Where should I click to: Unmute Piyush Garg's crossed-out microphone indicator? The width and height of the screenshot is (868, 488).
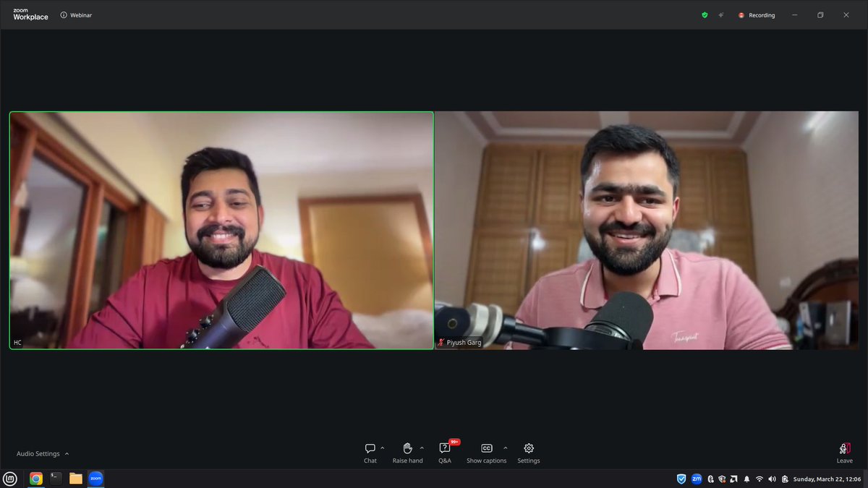[441, 342]
